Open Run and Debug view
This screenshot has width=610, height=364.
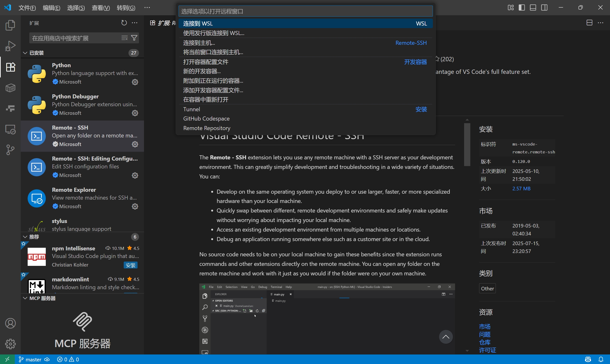tap(10, 46)
